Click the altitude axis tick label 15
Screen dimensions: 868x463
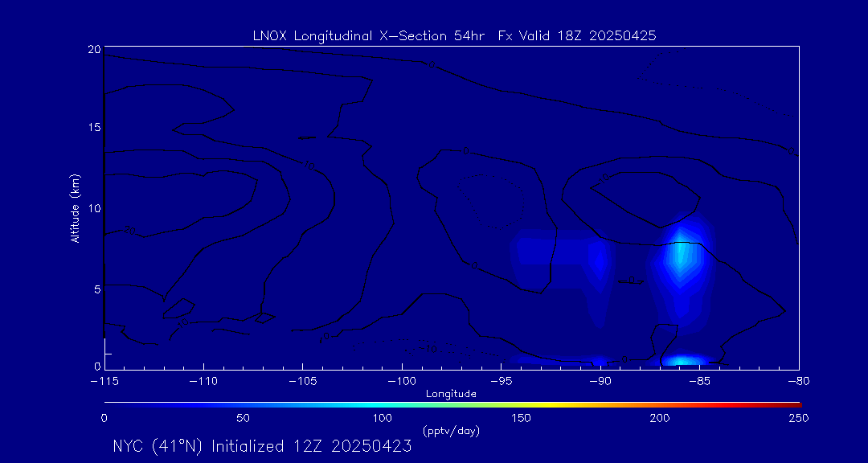coord(94,127)
